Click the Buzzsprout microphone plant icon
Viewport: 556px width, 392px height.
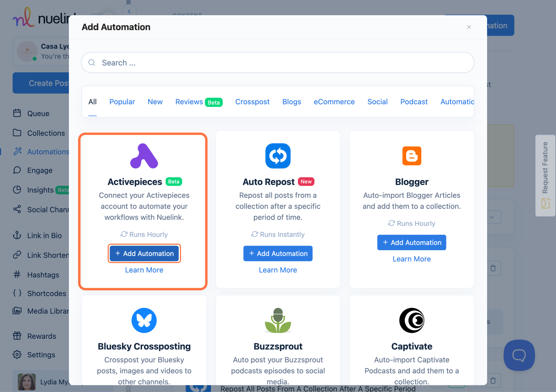278,320
